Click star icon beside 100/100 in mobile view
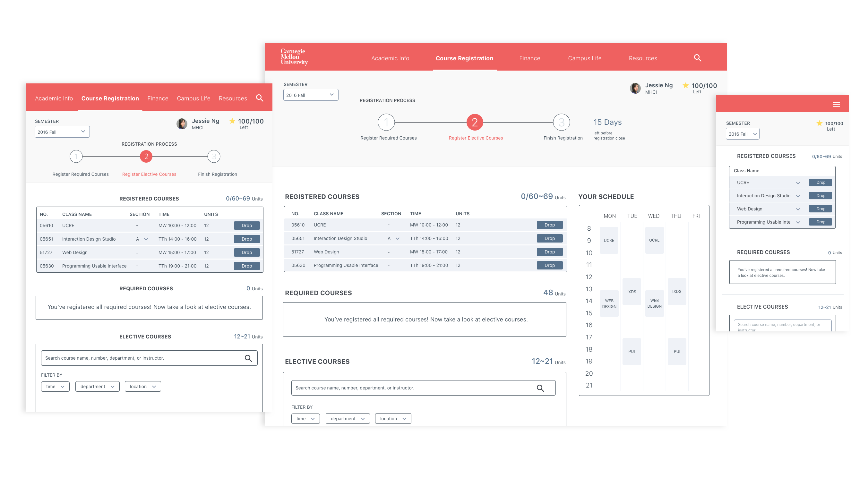Viewport: 868px width, 478px height. [819, 123]
